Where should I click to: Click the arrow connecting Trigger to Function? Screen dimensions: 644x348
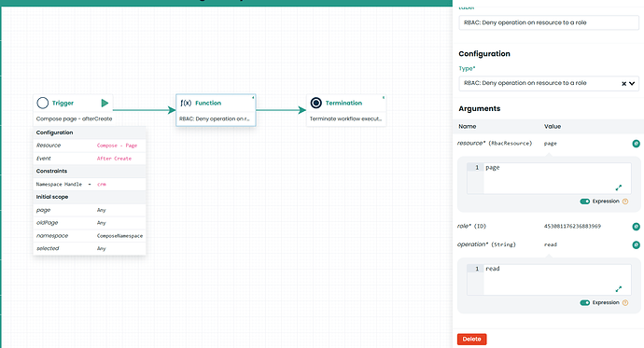point(144,110)
